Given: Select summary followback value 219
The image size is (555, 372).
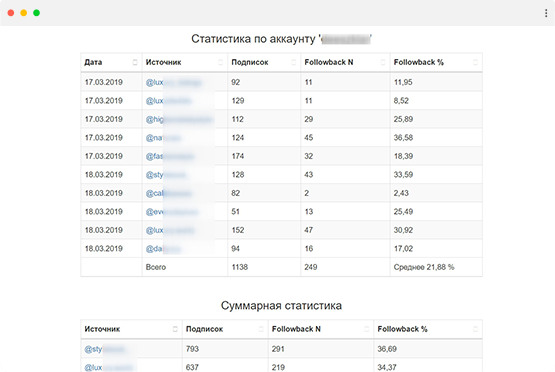Looking at the screenshot, I should point(278,367).
